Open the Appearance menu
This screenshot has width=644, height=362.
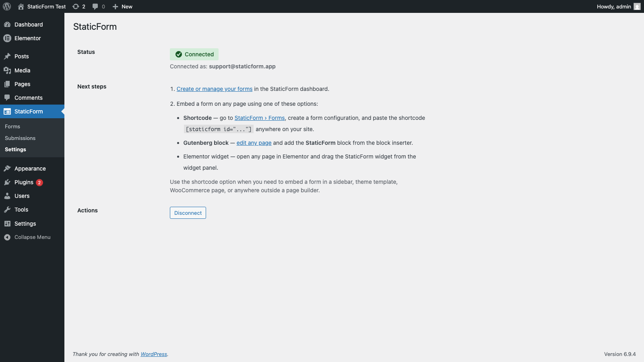click(x=30, y=169)
